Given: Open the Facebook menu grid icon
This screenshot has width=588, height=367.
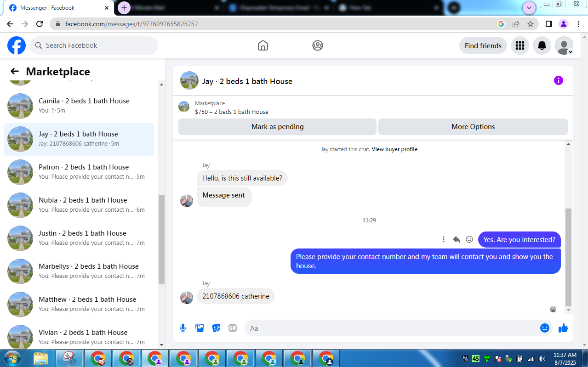Looking at the screenshot, I should pos(520,45).
